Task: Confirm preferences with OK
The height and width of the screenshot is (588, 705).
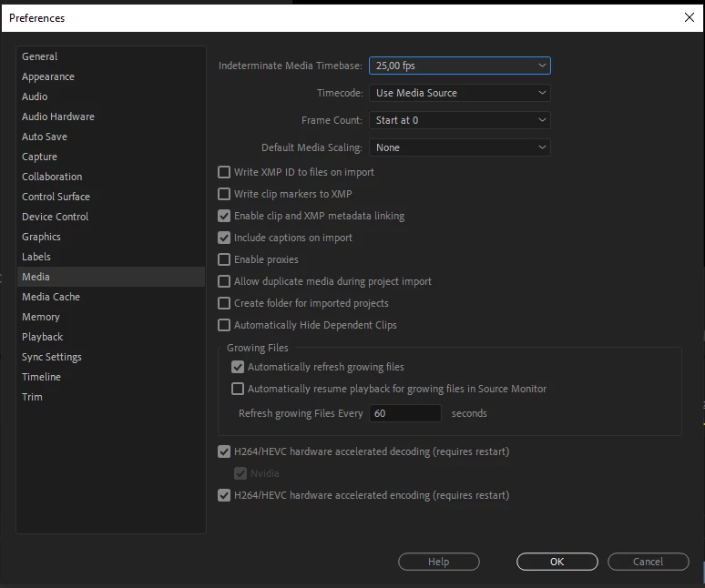Action: pos(557,562)
